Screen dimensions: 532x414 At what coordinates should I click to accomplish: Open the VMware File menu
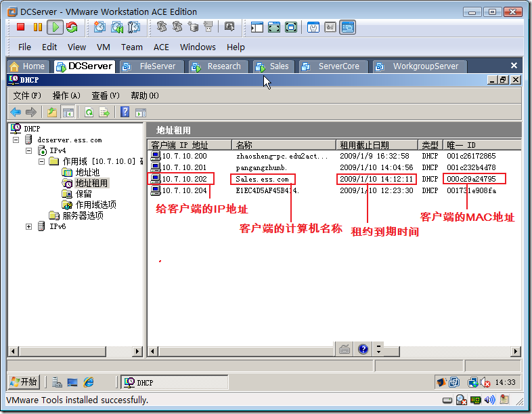pyautogui.click(x=24, y=47)
